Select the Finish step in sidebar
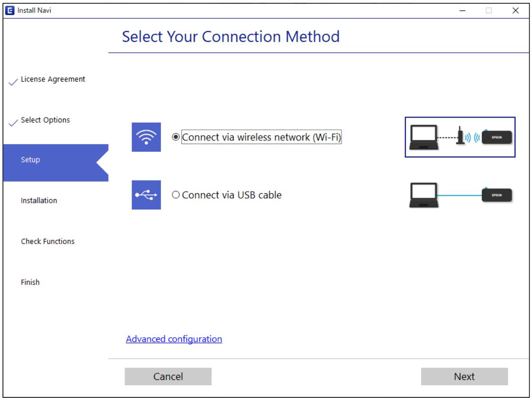 (x=30, y=282)
